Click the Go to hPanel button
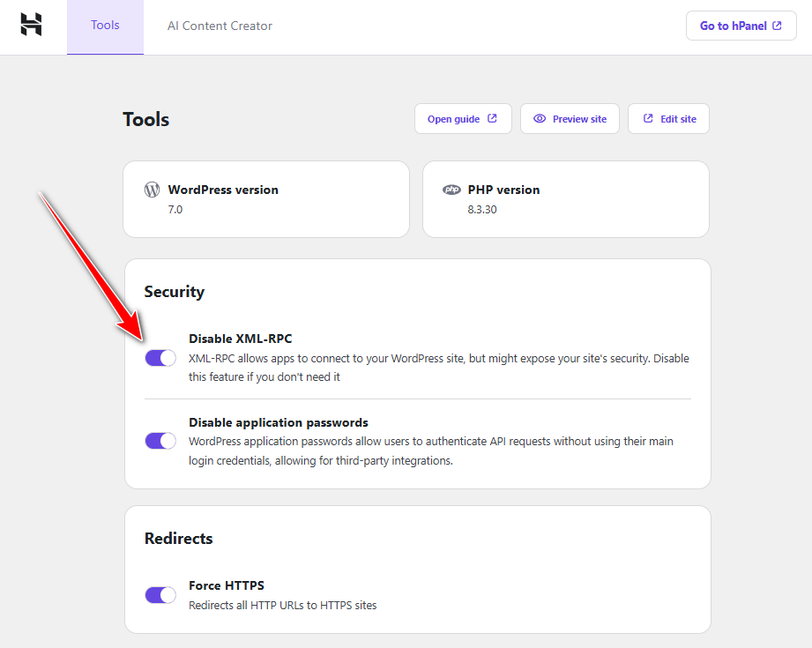The width and height of the screenshot is (812, 648). (x=741, y=26)
